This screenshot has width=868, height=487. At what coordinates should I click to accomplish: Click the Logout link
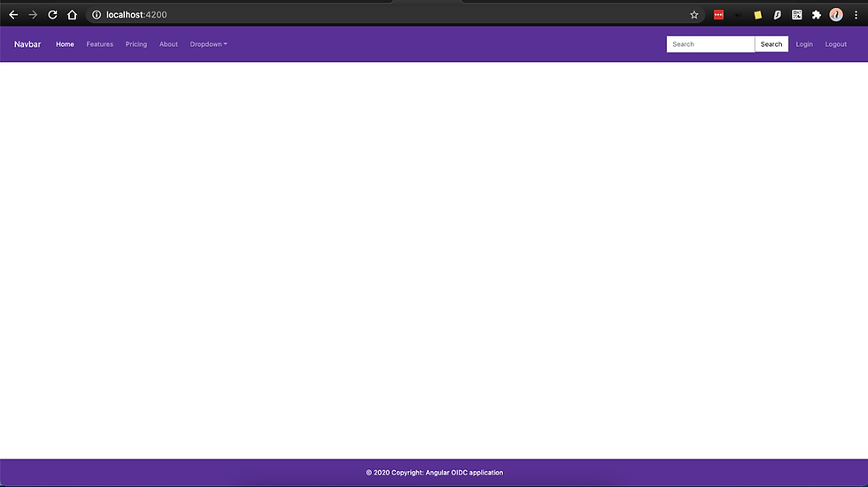(836, 44)
